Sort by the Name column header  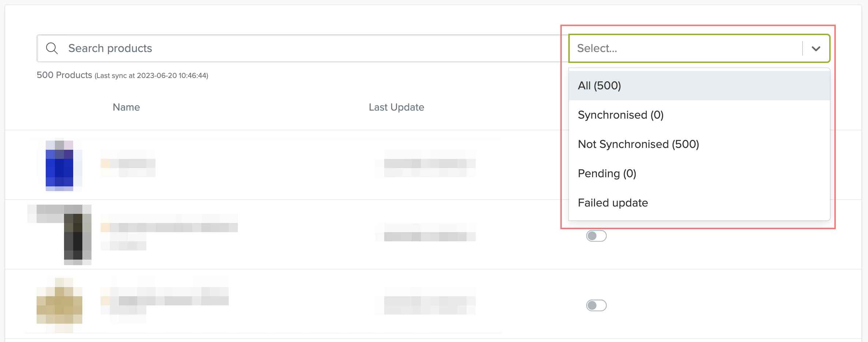(126, 107)
